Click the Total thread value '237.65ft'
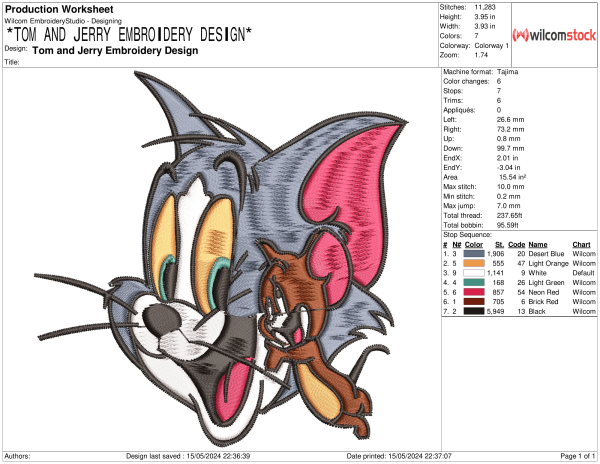The image size is (600, 464). pos(509,215)
